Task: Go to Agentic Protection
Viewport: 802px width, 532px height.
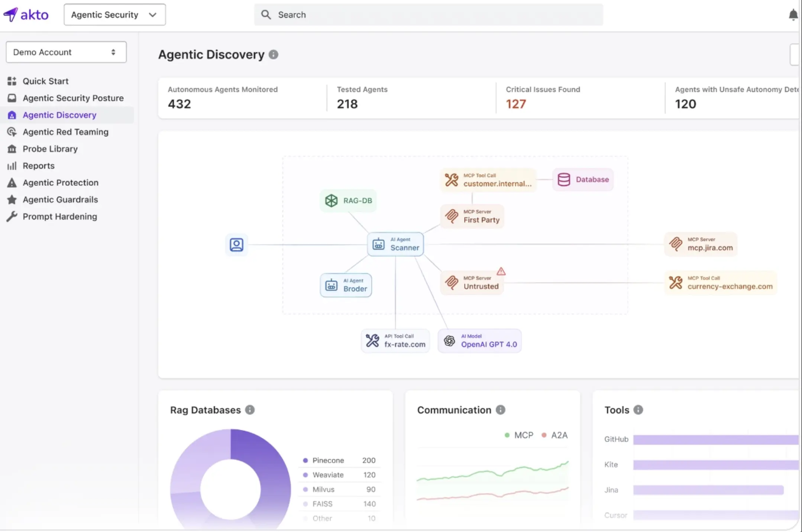Action: pyautogui.click(x=61, y=182)
